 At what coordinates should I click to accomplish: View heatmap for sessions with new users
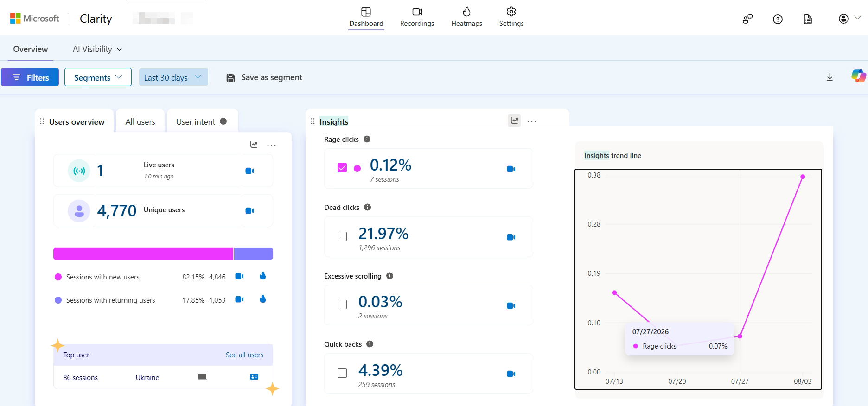point(263,276)
